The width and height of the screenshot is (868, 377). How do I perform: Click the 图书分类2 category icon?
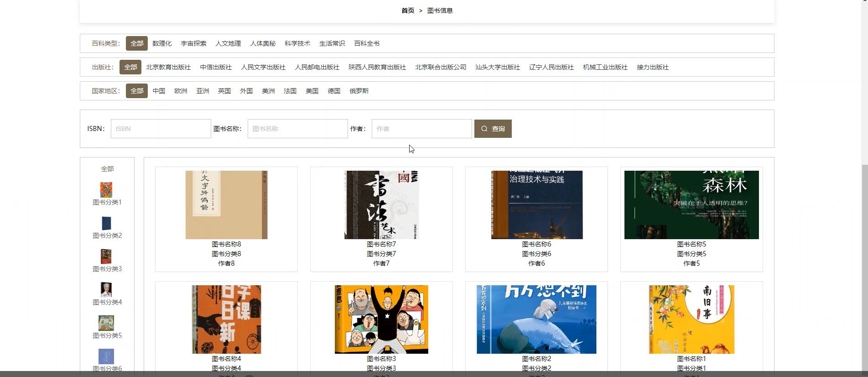click(106, 223)
